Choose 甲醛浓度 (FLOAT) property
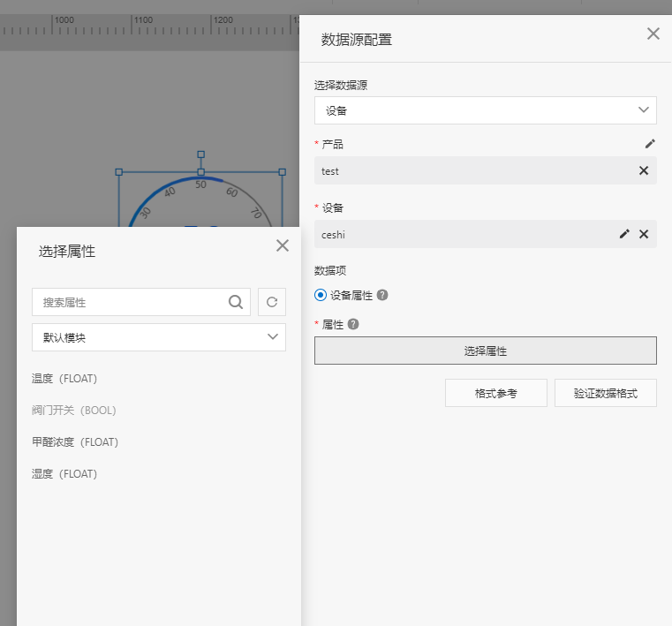This screenshot has width=672, height=626. 75,442
